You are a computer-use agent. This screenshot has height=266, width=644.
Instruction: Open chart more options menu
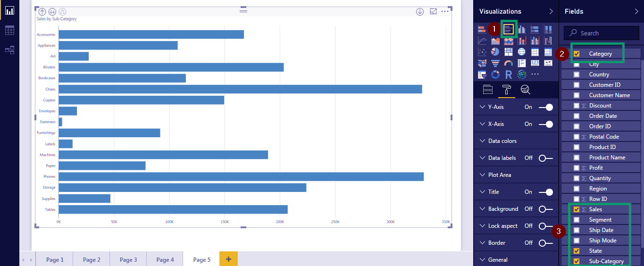[445, 11]
